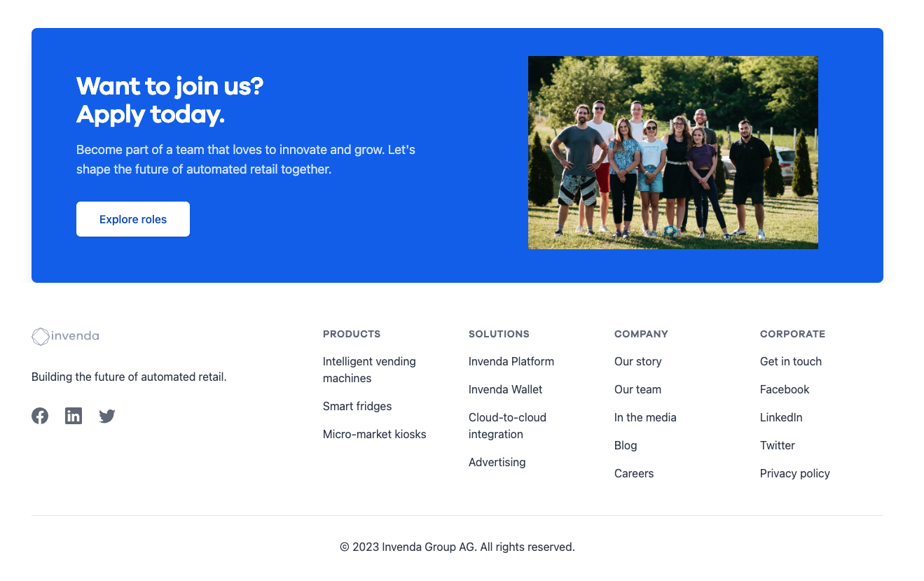
Task: Click the Invenda logo in footer
Action: [65, 336]
